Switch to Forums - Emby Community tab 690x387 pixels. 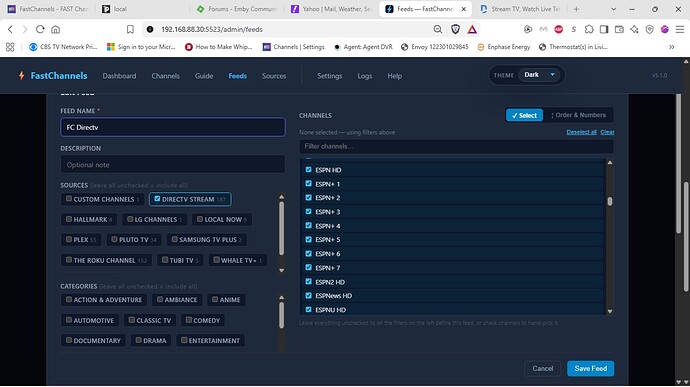[238, 9]
